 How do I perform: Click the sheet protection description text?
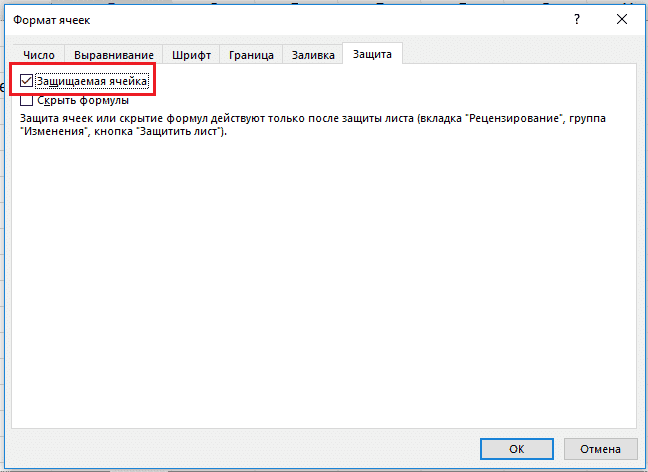point(313,125)
